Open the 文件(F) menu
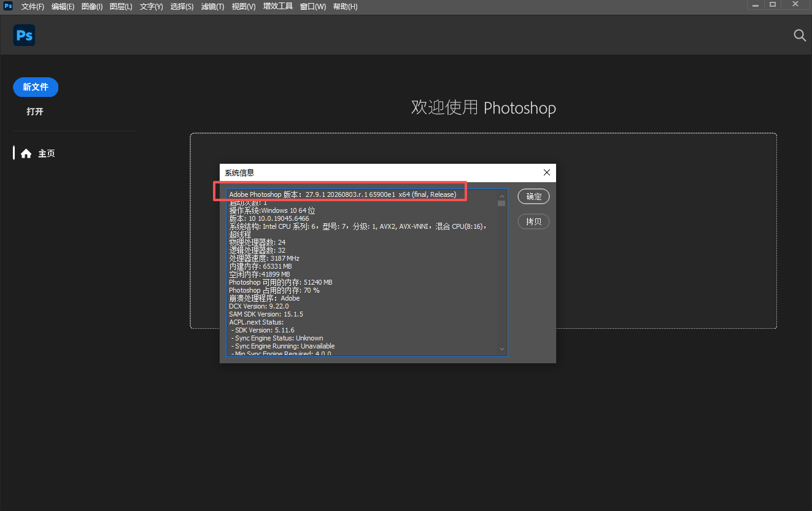The width and height of the screenshot is (812, 511). click(33, 7)
